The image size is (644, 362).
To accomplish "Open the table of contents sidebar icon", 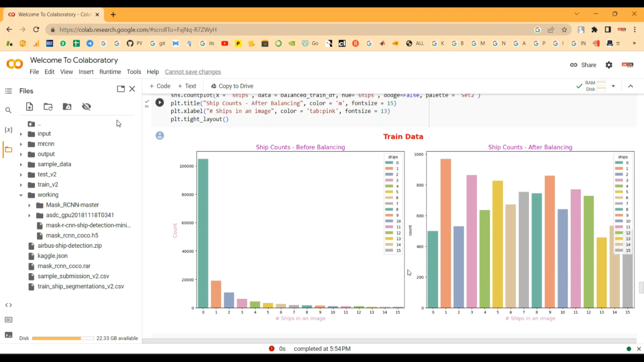I will pyautogui.click(x=8, y=91).
